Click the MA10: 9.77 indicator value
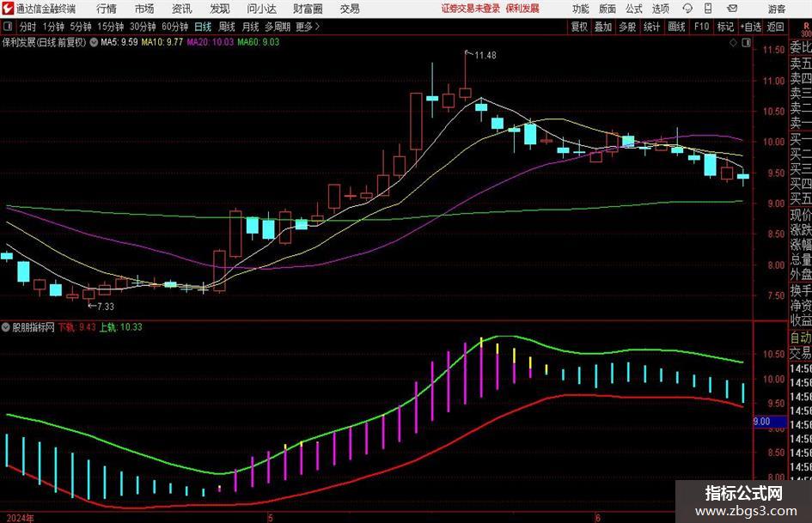The image size is (812, 523). point(162,42)
